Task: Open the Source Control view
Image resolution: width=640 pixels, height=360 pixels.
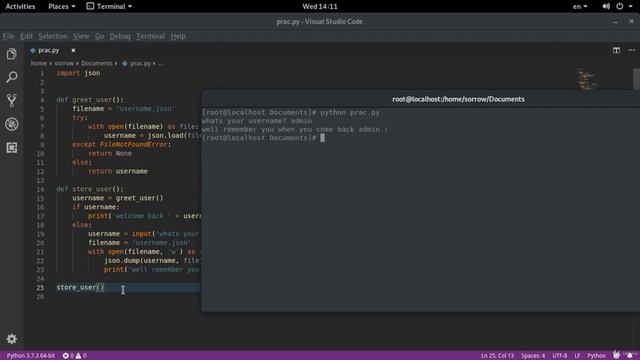Action: pyautogui.click(x=11, y=100)
